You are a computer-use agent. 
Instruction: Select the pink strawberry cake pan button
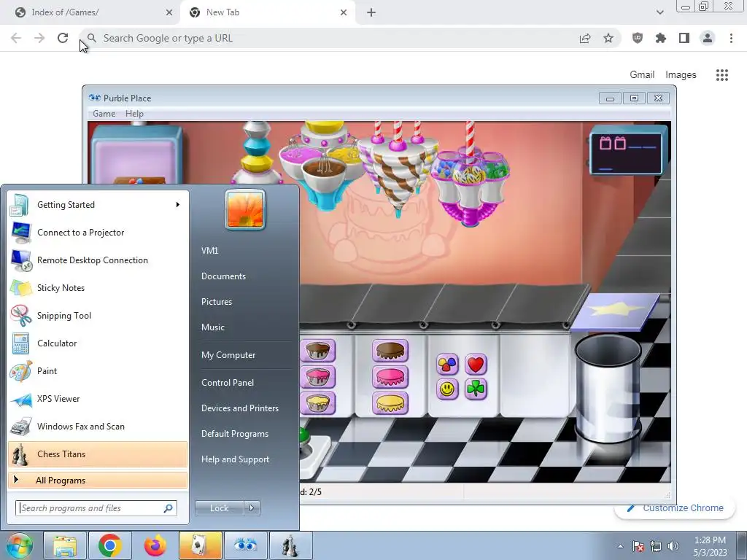coord(318,377)
